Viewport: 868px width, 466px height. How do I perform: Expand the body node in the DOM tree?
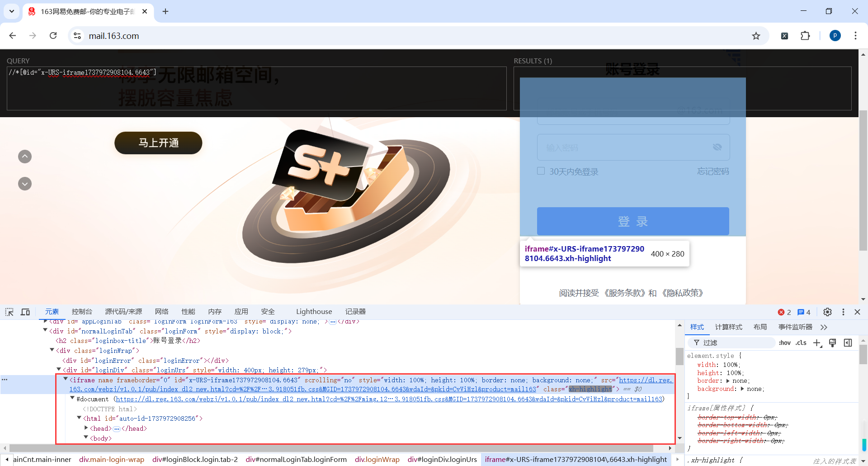pyautogui.click(x=86, y=438)
